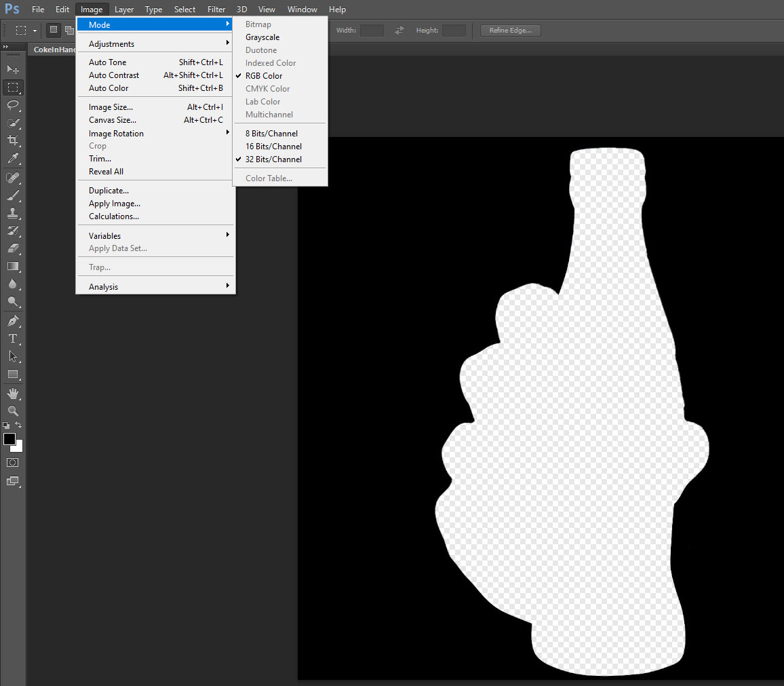The image size is (784, 686).
Task: Click the Refine Edge button
Action: click(510, 31)
